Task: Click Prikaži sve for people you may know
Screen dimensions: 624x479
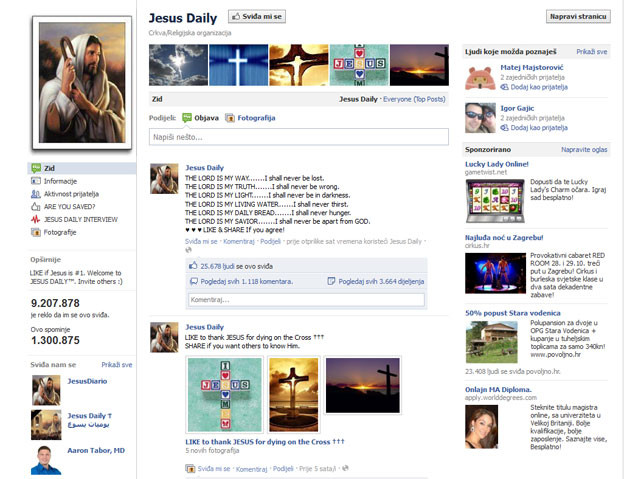Action: click(591, 52)
